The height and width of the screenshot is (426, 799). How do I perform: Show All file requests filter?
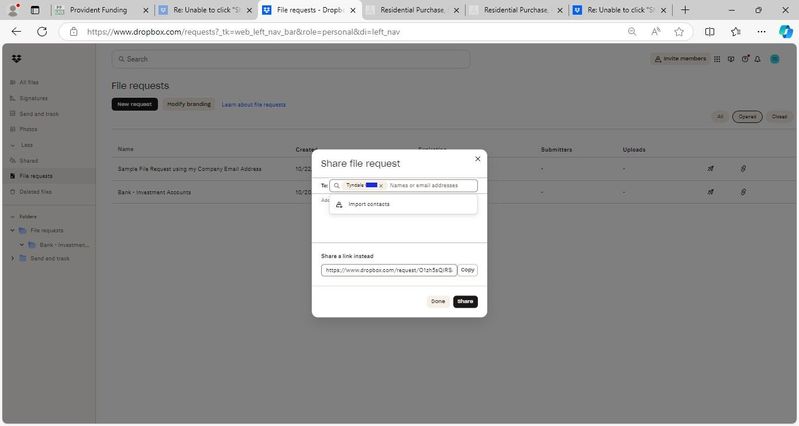tap(720, 117)
